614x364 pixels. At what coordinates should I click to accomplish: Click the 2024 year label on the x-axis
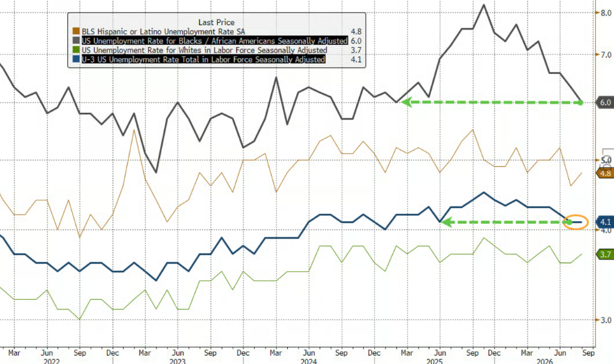[309, 361]
